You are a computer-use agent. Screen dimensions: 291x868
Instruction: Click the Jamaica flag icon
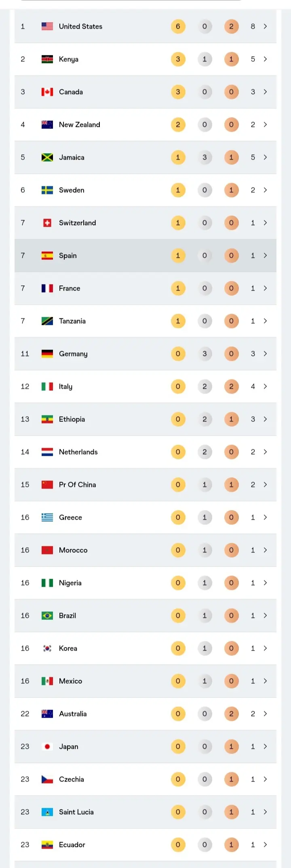pyautogui.click(x=47, y=157)
